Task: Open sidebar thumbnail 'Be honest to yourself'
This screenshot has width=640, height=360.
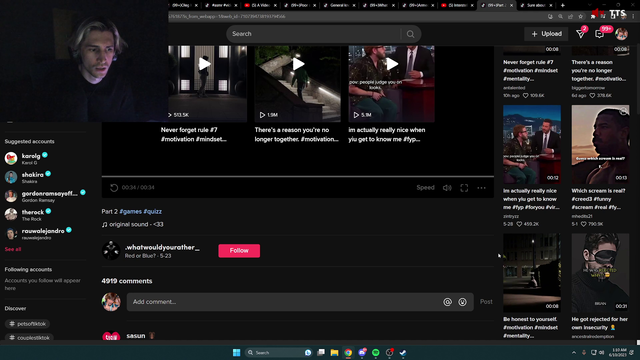Action: 532,273
